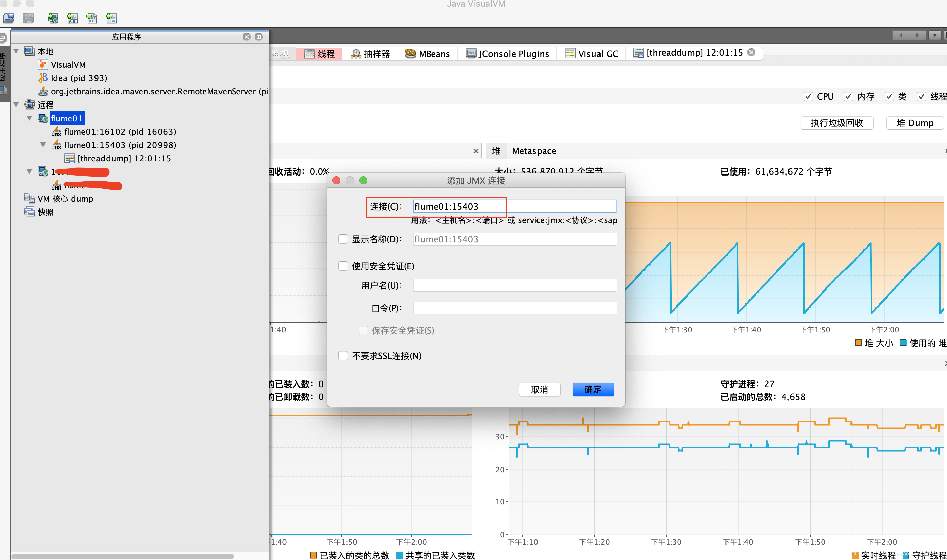Screen dimensions: 947x560
Task: Click the add JMX connection toolbar icon
Action: 72,18
